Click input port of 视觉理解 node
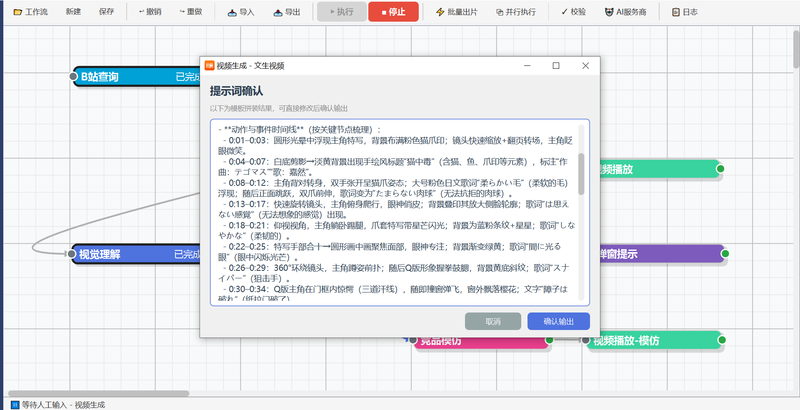800x410 pixels. pyautogui.click(x=72, y=254)
